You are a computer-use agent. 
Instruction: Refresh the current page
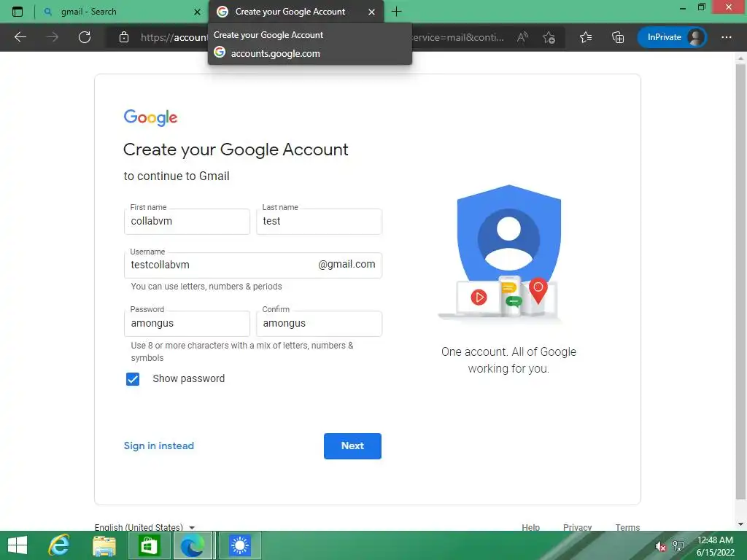[85, 37]
